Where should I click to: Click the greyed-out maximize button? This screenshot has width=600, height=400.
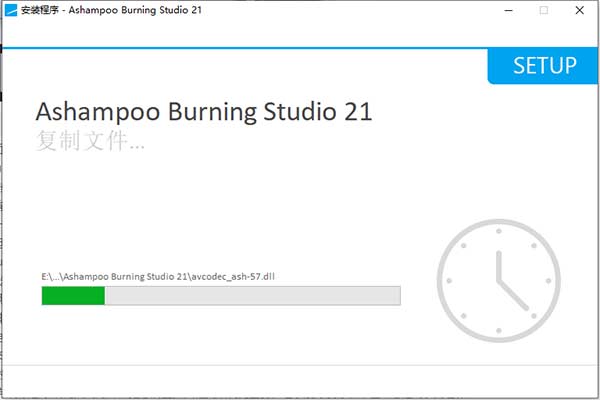pos(544,10)
